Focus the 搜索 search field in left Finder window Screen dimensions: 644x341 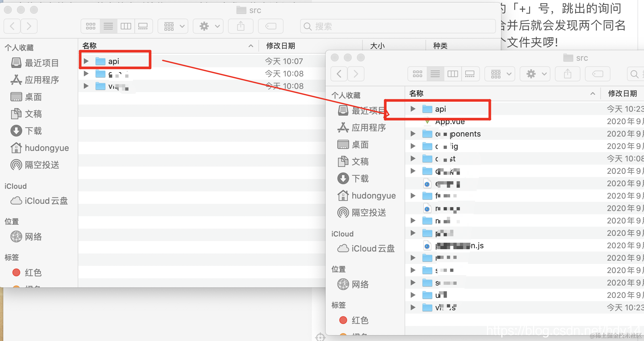tap(398, 26)
